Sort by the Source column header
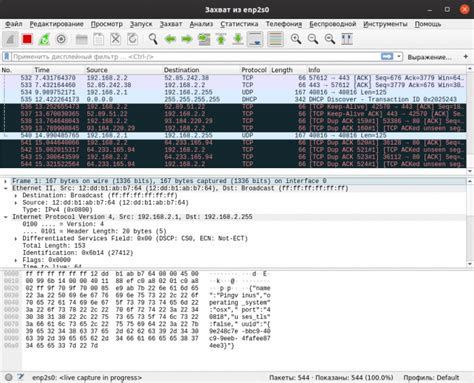Screen dimensions: 474x383 point(124,70)
